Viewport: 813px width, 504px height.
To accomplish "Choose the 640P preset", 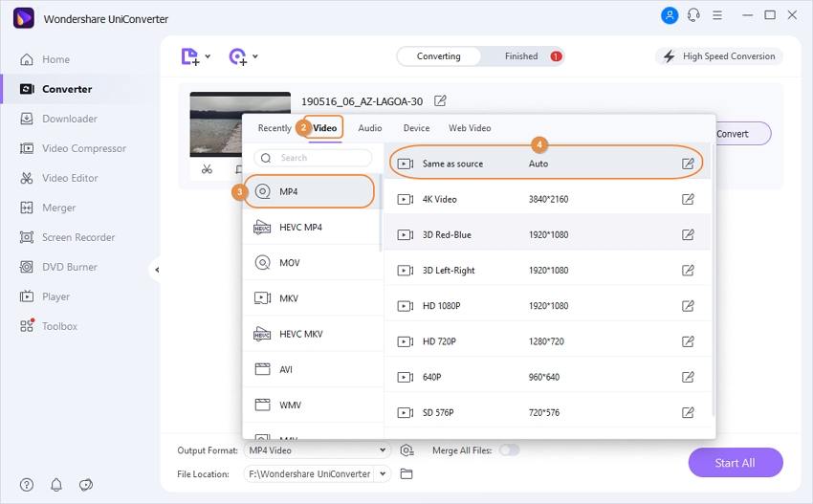I will pyautogui.click(x=546, y=377).
